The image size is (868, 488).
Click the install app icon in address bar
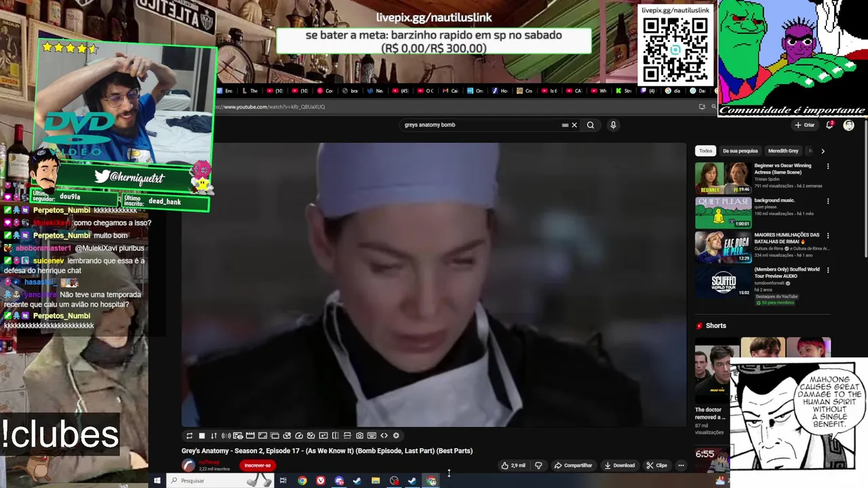[702, 107]
